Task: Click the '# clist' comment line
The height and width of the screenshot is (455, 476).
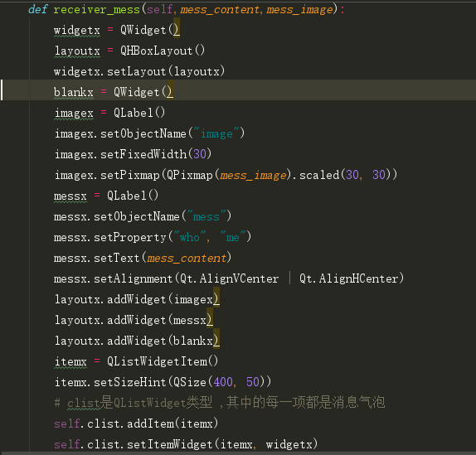Action: tap(220, 403)
